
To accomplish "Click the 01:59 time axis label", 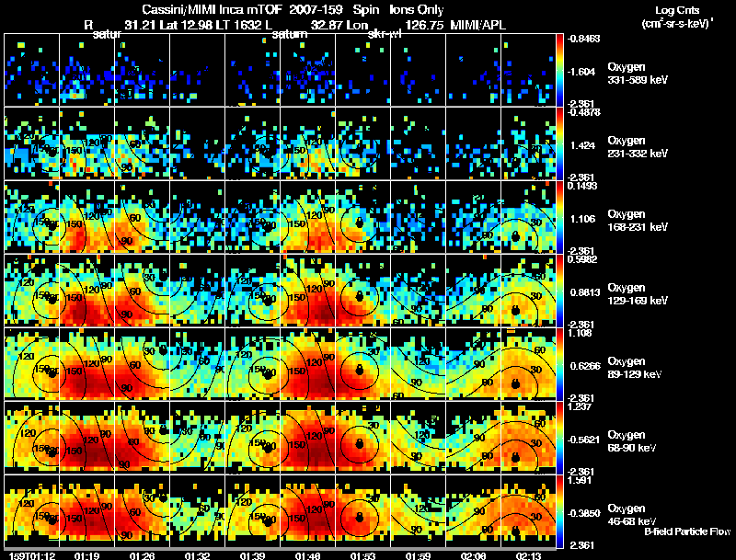I will coord(418,555).
